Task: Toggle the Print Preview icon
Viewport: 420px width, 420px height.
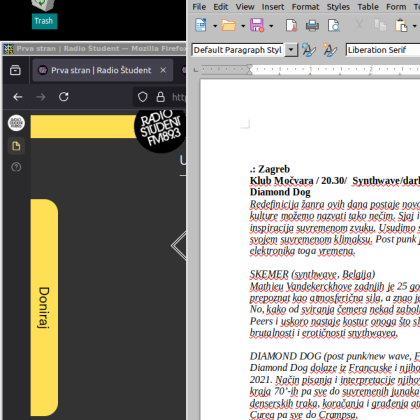Action: 334,25
